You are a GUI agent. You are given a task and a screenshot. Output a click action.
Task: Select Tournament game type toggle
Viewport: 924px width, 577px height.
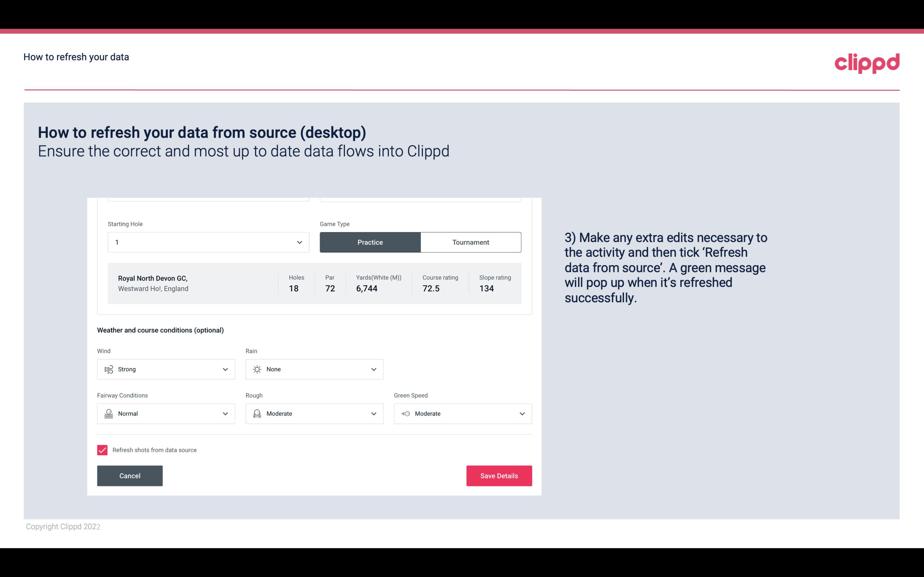[470, 242]
